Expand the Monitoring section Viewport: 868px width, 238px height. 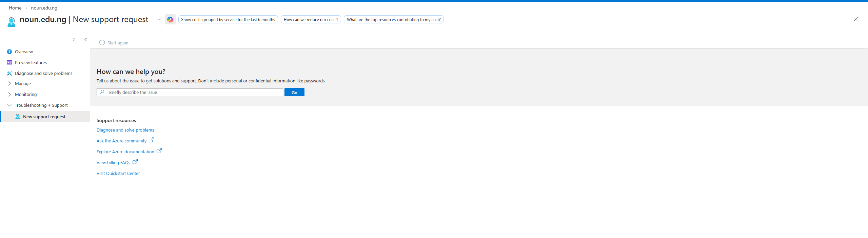[x=9, y=94]
